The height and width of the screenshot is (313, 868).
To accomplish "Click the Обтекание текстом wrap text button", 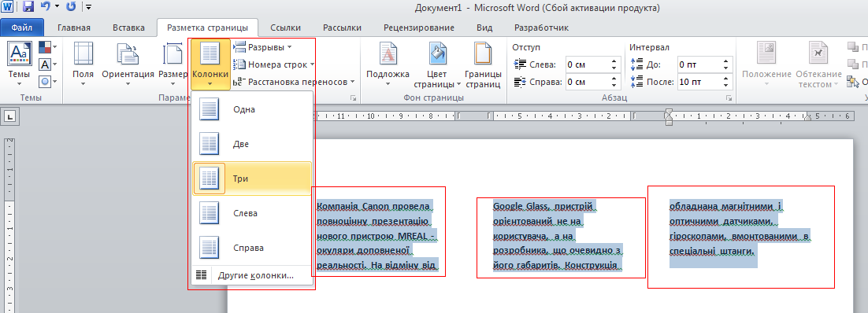I will [818, 64].
